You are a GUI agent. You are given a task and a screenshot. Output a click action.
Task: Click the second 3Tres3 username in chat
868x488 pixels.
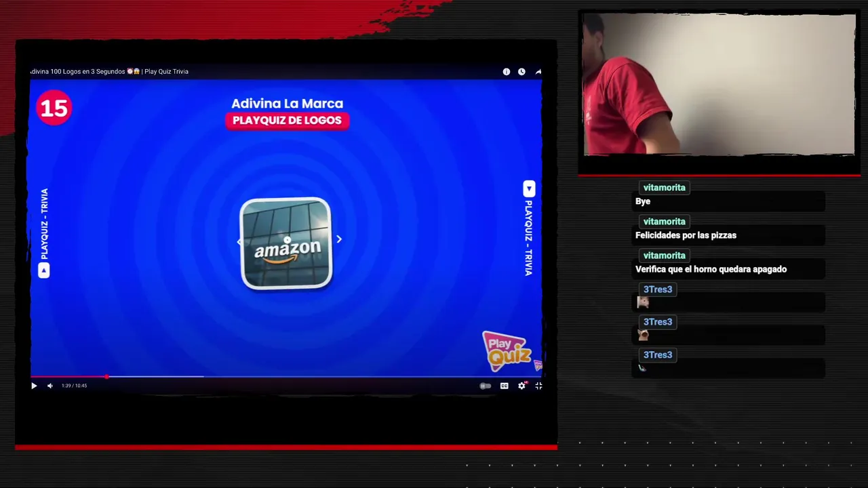[657, 322]
